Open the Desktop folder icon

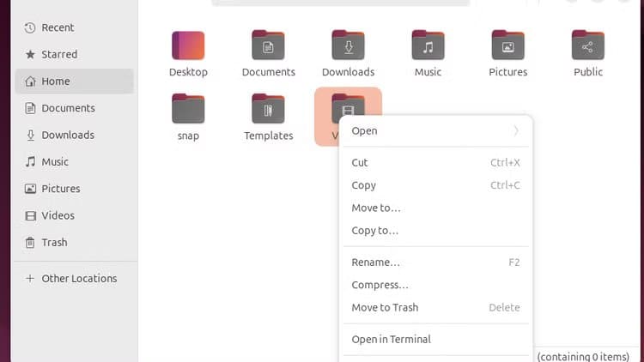pyautogui.click(x=188, y=45)
